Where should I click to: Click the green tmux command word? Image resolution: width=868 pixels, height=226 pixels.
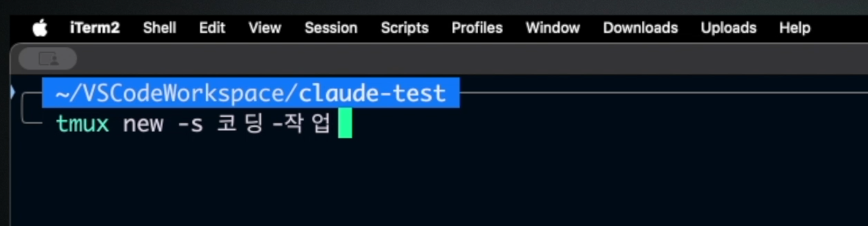(x=82, y=124)
